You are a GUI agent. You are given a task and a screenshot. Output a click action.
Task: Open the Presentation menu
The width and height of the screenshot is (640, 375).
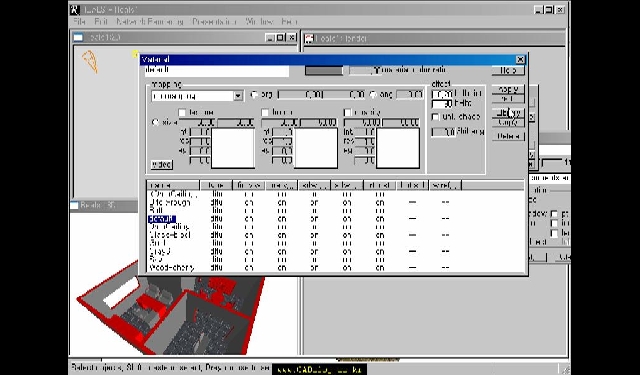(215, 22)
